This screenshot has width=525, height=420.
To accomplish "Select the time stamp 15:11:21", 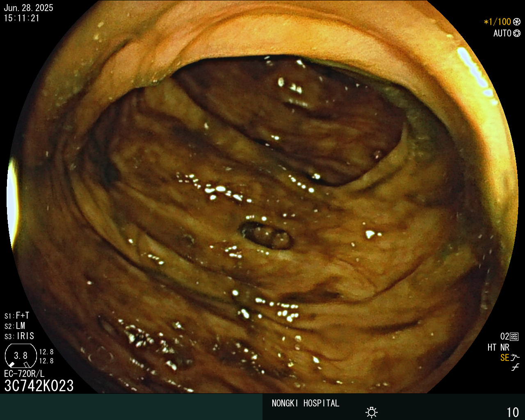I will click(x=21, y=18).
